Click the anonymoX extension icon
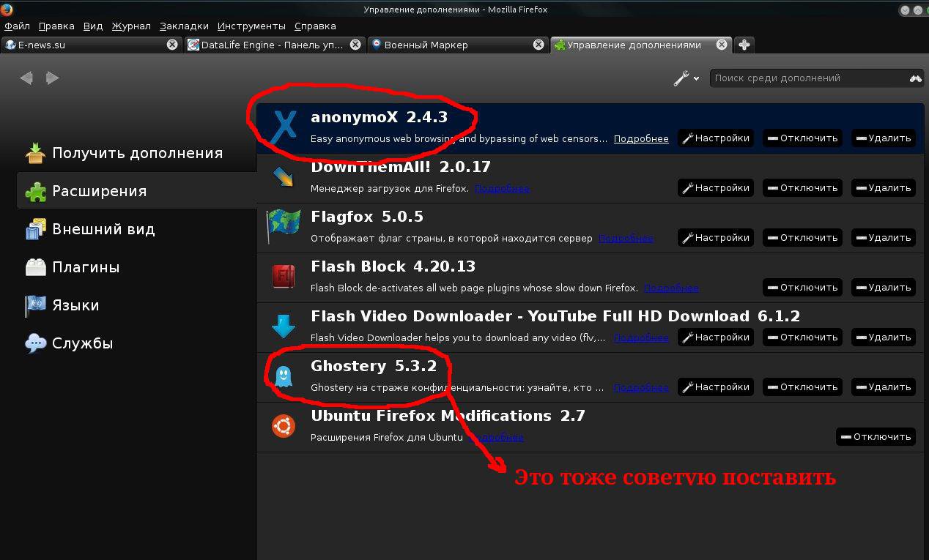Viewport: 929px width, 560px height. click(x=283, y=127)
